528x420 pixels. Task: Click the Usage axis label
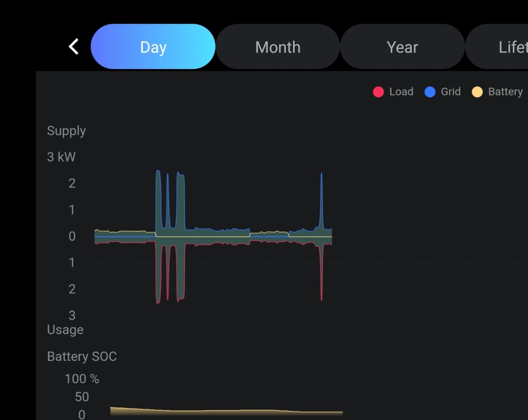click(65, 330)
